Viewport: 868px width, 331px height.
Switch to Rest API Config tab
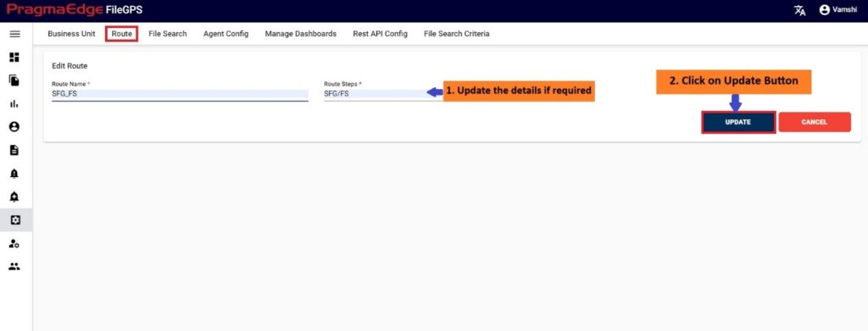[x=381, y=34]
